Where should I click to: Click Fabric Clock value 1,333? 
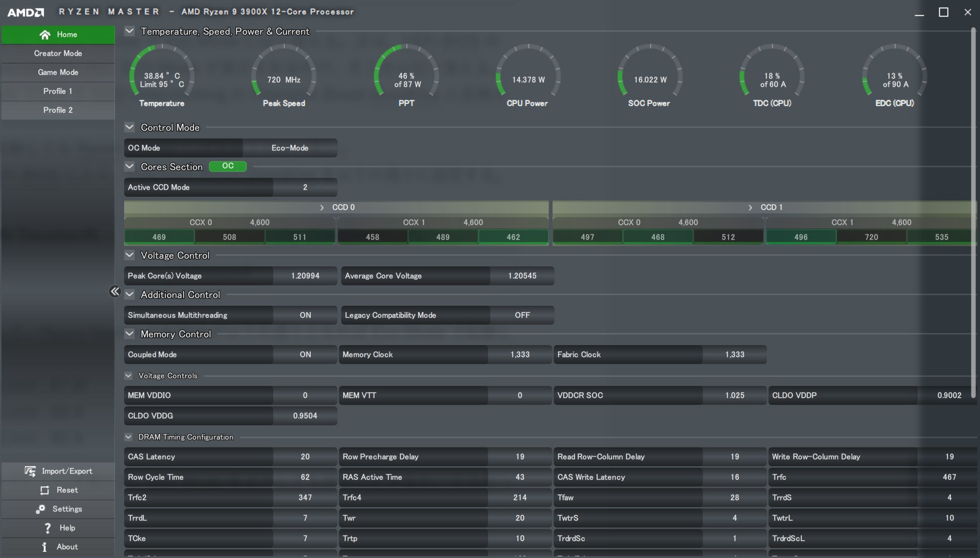735,355
